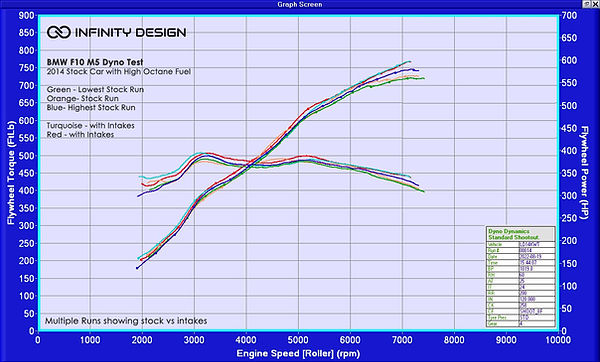
Task: Select the Flywheel Power (HP) axis label
Action: pos(584,173)
